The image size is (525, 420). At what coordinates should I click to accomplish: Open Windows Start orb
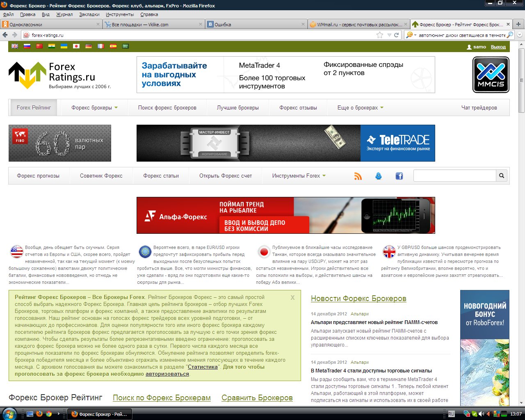pos(9,413)
